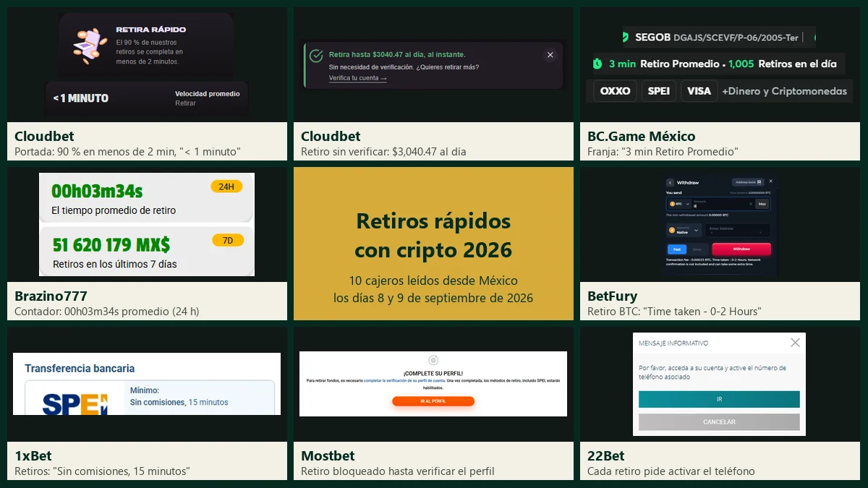Click caption 'Retiro bloqueado hasta verificar el perfil'

point(398,471)
